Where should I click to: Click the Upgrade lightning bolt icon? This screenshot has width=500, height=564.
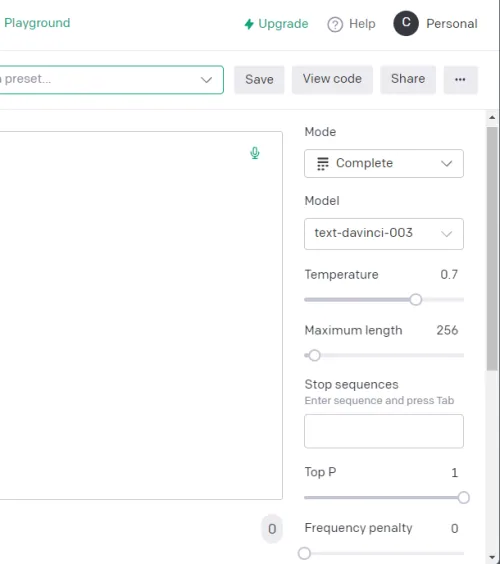point(249,24)
